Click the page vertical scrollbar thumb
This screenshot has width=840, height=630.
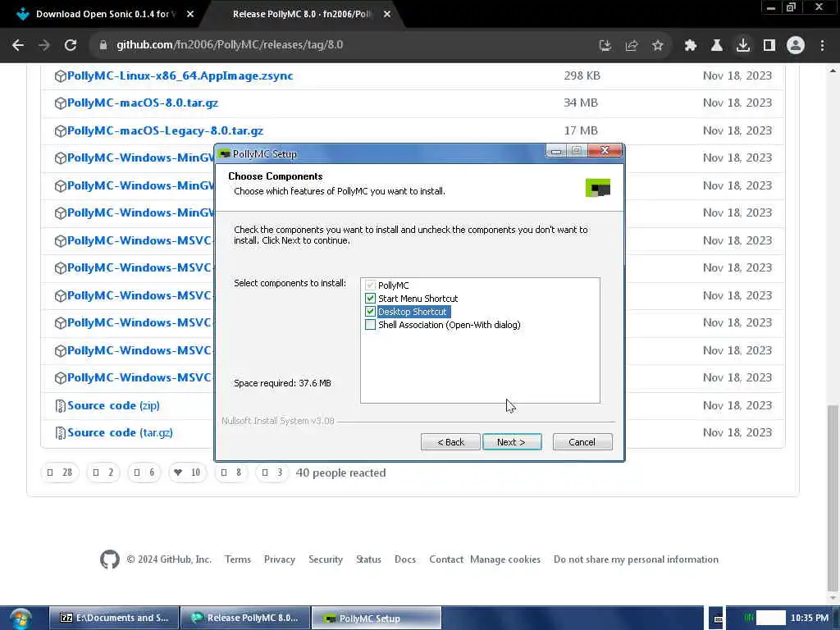pyautogui.click(x=833, y=499)
